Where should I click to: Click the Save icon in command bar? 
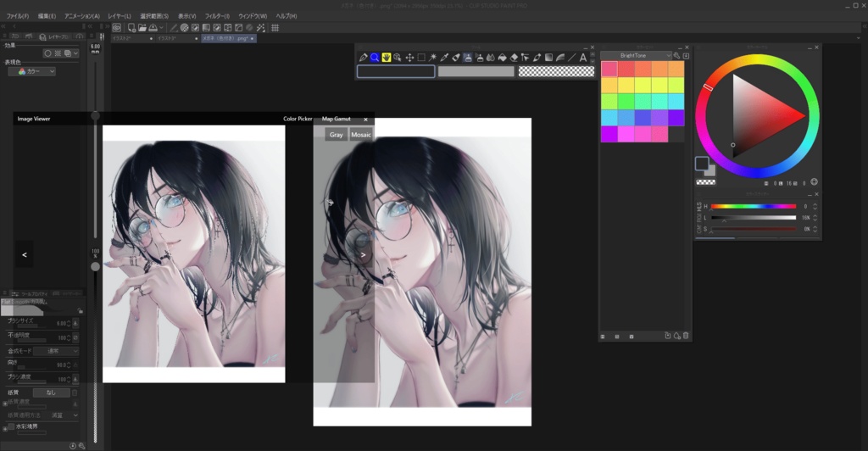pos(153,28)
